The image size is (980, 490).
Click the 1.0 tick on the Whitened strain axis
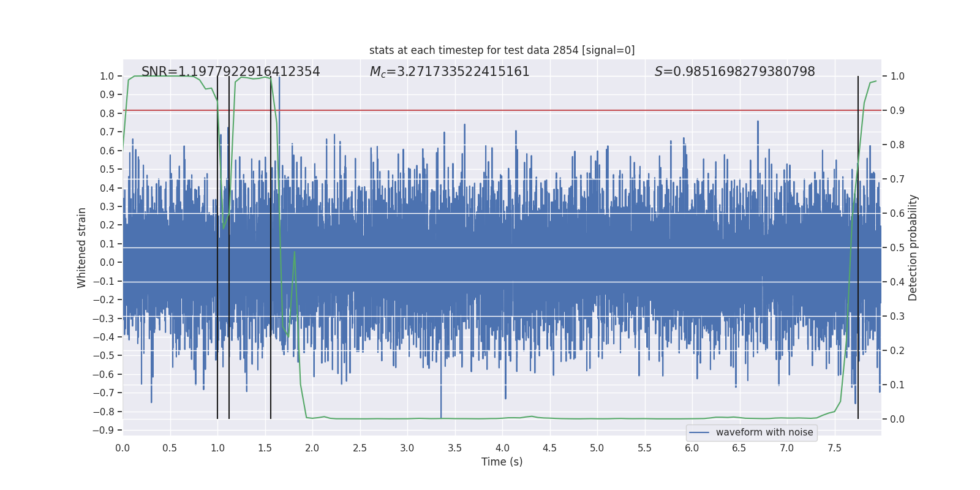107,76
